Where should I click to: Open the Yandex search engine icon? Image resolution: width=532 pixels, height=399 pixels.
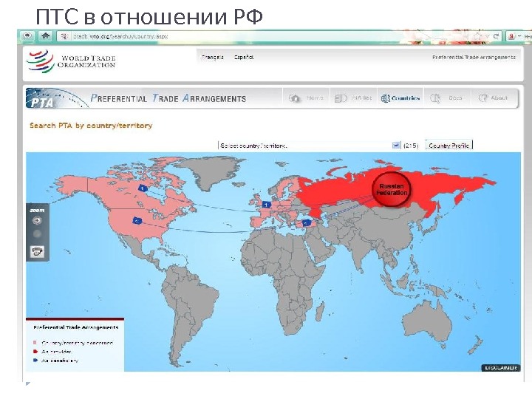[x=512, y=36]
